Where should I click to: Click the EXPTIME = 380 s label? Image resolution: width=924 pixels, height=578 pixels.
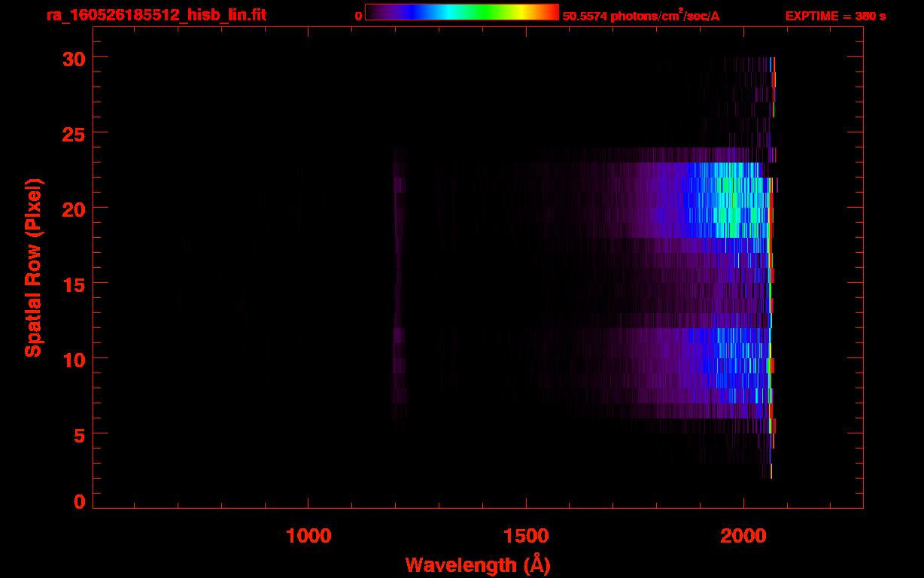835,16
